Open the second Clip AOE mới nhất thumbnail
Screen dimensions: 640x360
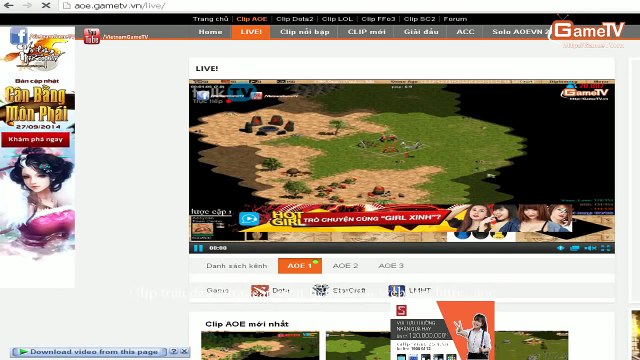point(358,345)
